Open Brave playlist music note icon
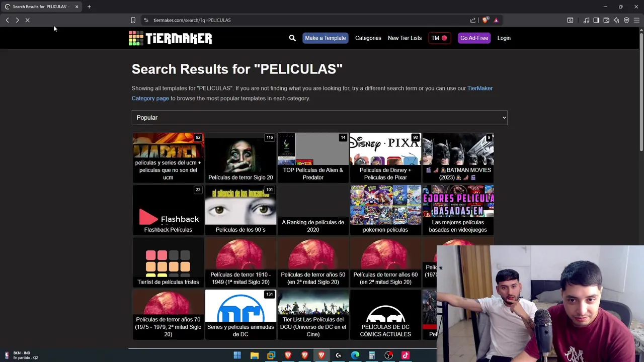644x362 pixels. pyautogui.click(x=586, y=20)
